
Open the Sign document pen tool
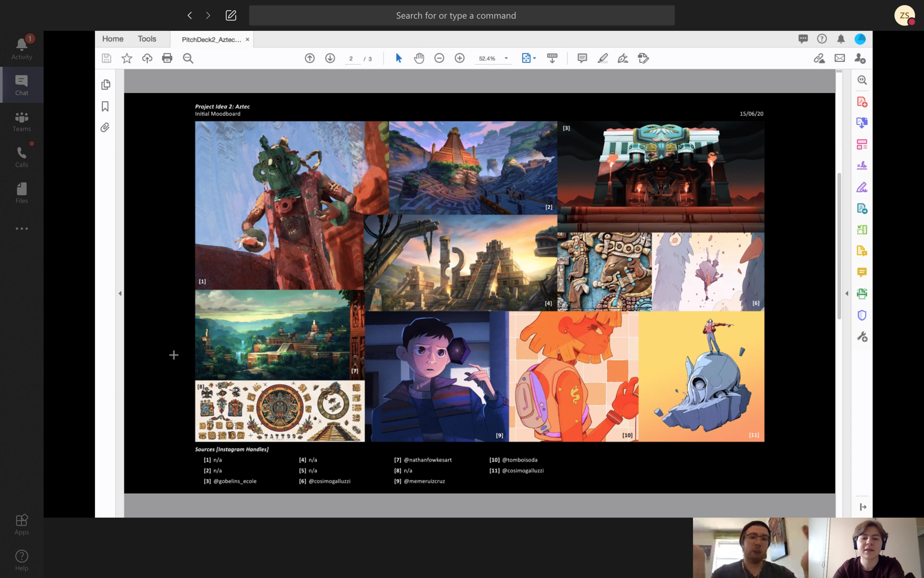(x=623, y=58)
